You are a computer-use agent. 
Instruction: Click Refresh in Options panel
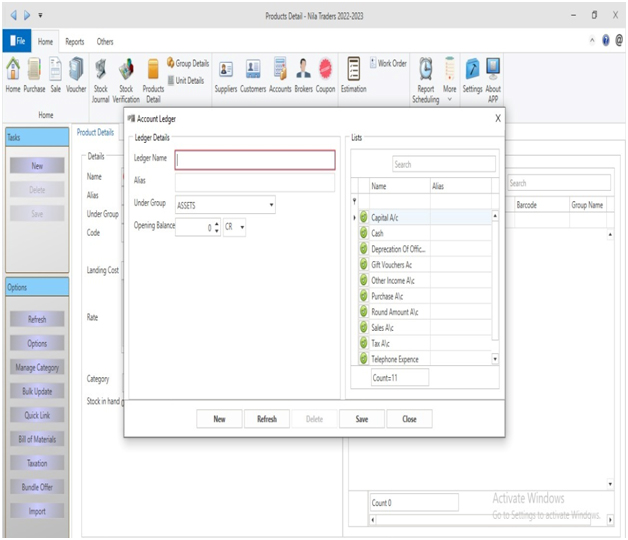37,319
